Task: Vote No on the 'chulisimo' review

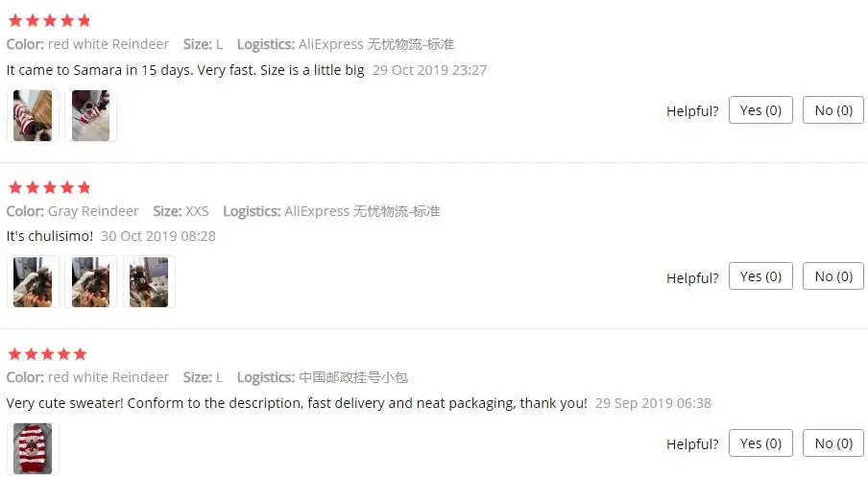Action: (x=833, y=276)
